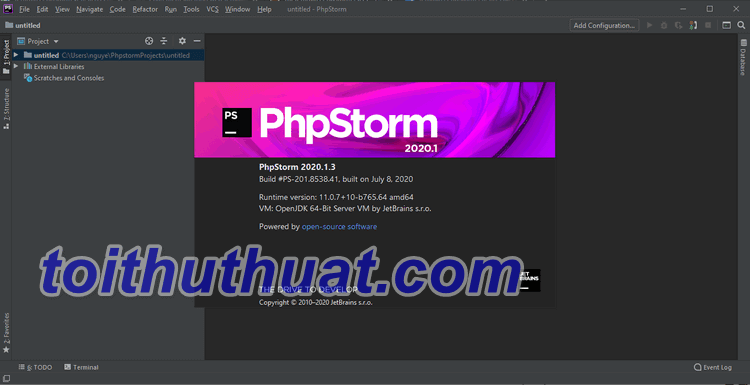Click PhpStorm 2020.1.3 version text
Screen dimensions: 750x385
(x=297, y=167)
